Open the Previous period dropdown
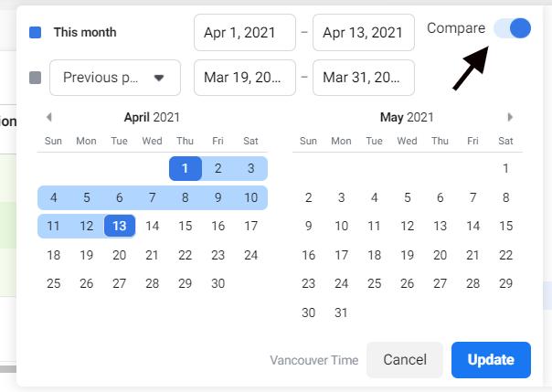The height and width of the screenshot is (392, 552). click(114, 78)
